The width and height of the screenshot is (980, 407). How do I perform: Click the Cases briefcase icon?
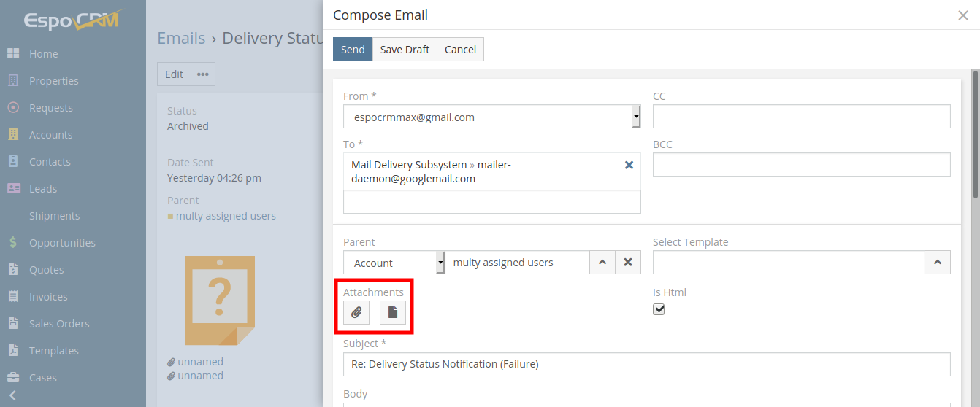tap(13, 378)
